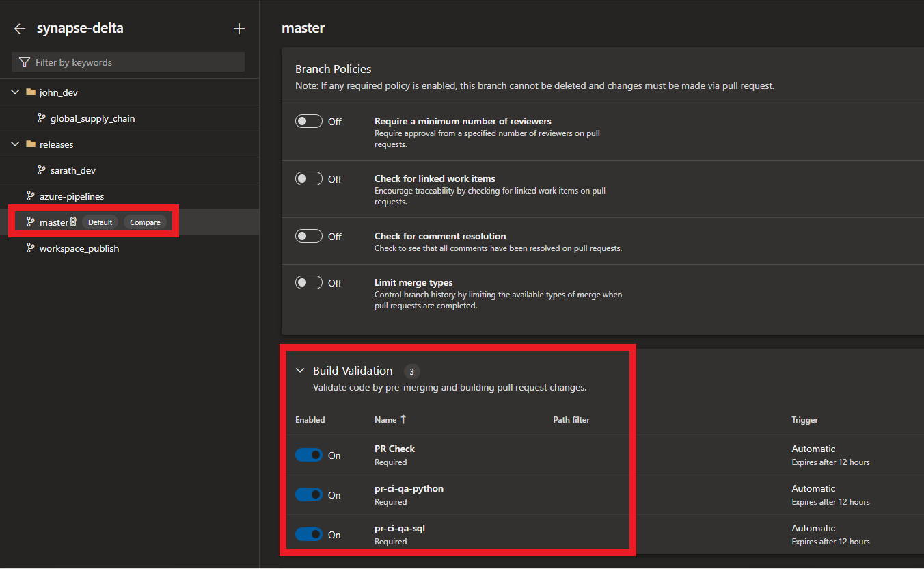Image resolution: width=924 pixels, height=569 pixels.
Task: Click the synapse-delta repository title
Action: tap(80, 28)
